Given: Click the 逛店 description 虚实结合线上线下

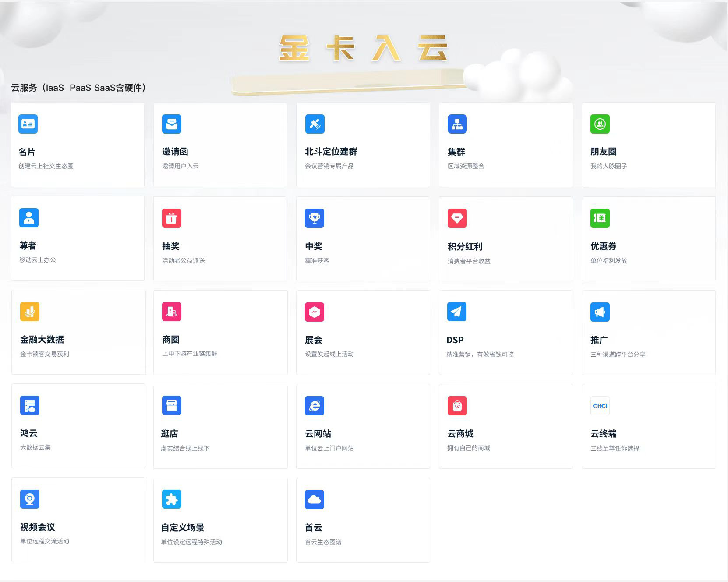Looking at the screenshot, I should 185,448.
